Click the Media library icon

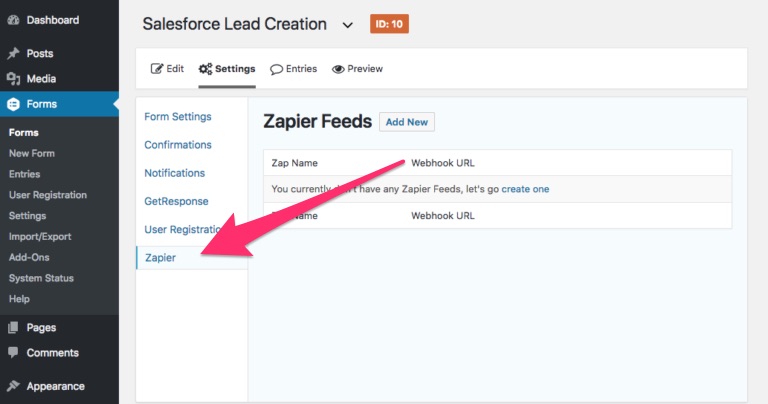[x=13, y=79]
